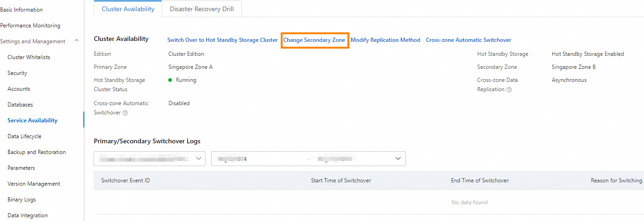This screenshot has height=221, width=644.
Task: Navigate to the Security page
Action: (x=17, y=73)
